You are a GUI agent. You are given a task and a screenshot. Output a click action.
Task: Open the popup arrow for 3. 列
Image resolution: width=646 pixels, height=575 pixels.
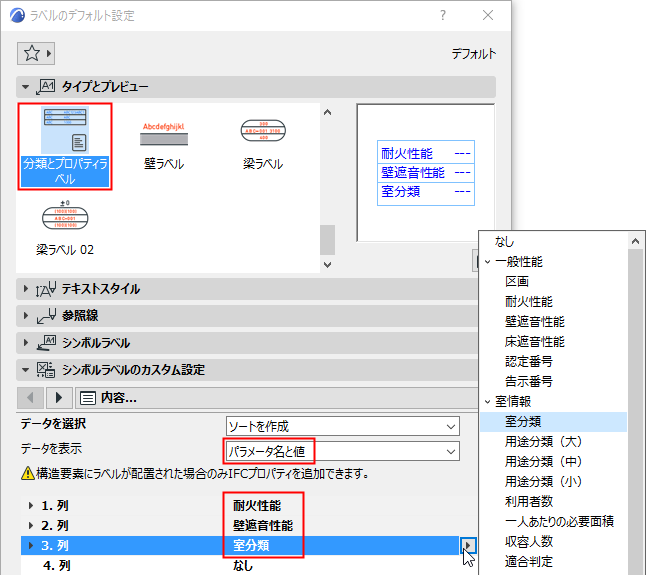[x=468, y=545]
